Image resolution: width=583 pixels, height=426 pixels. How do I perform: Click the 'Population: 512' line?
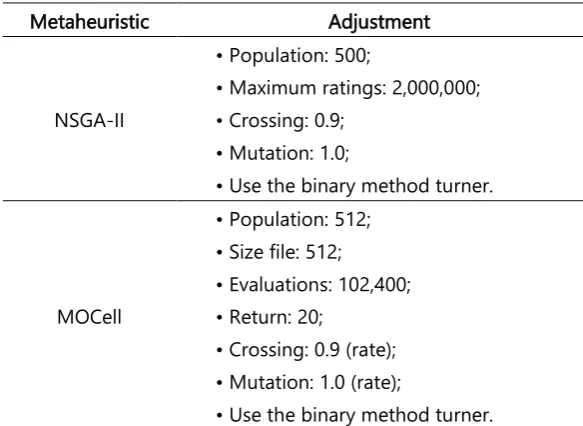[x=300, y=219]
